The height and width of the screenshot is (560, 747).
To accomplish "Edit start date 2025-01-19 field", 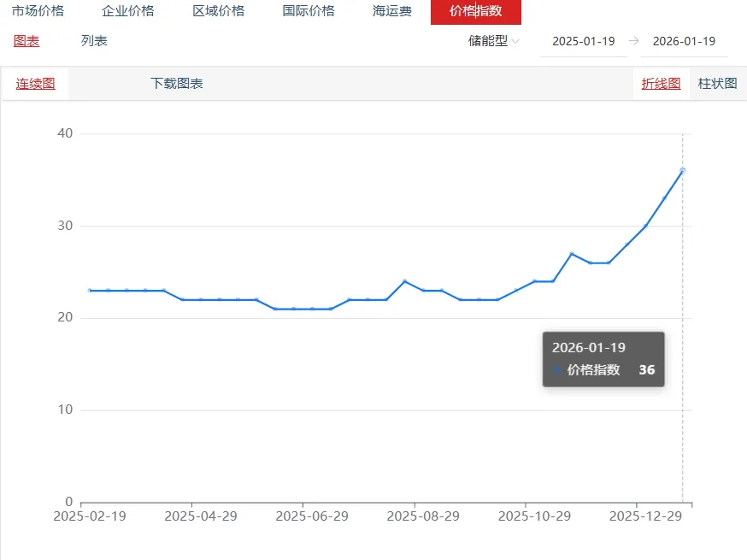I will tap(584, 41).
